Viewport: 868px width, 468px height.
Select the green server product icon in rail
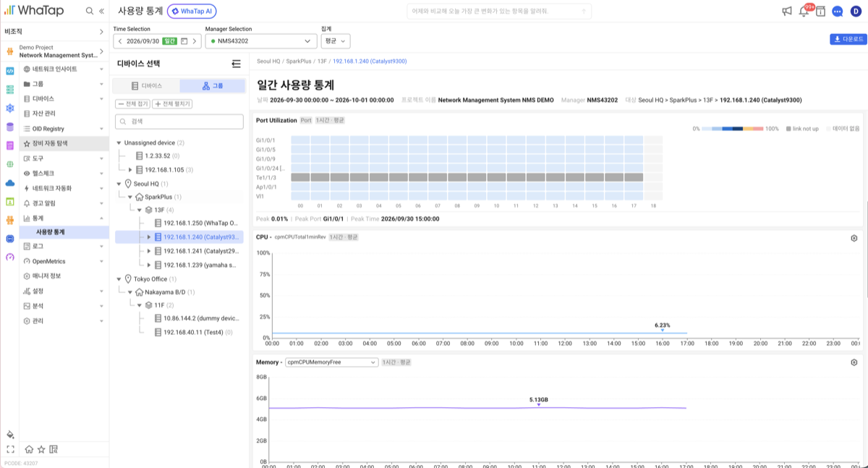[10, 90]
